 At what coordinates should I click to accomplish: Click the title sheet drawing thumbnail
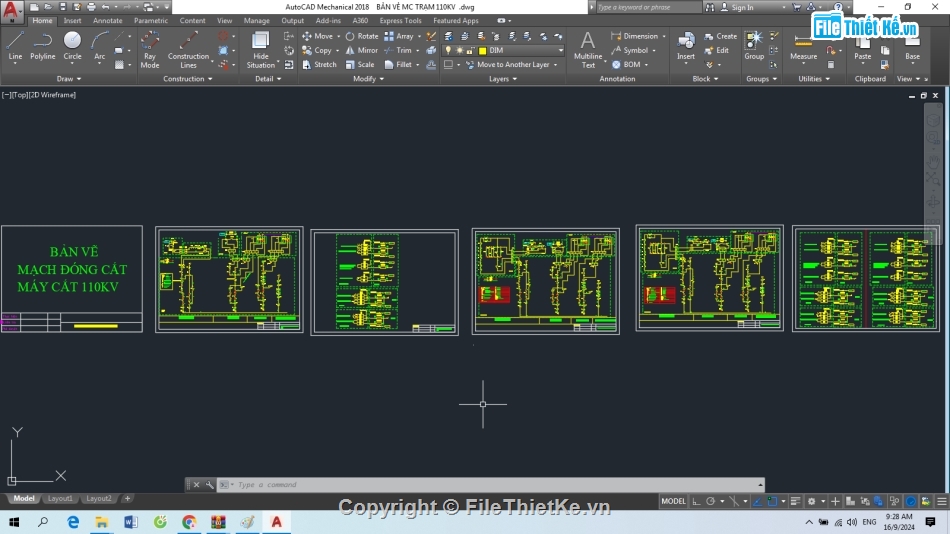[72, 279]
